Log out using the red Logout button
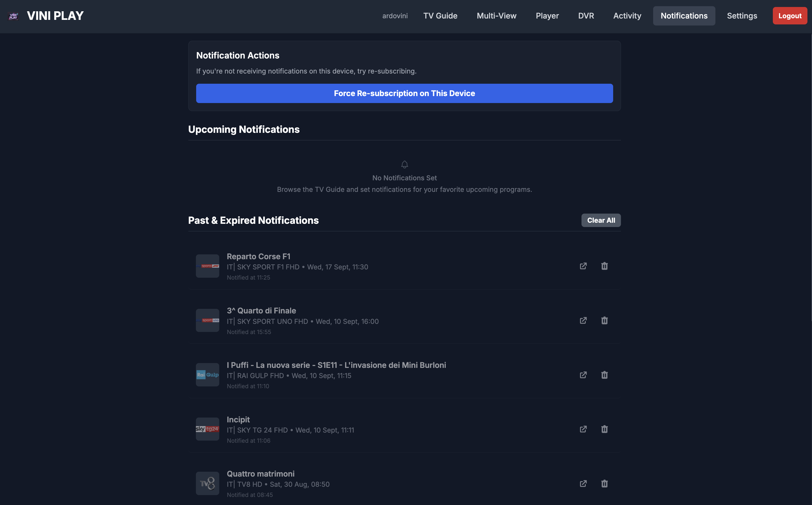Image resolution: width=812 pixels, height=505 pixels. click(790, 16)
